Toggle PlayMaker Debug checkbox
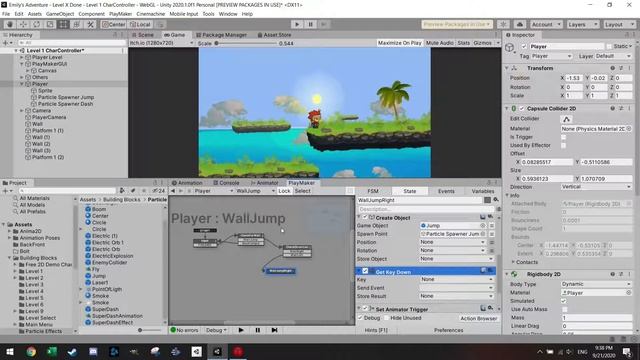Image resolution: width=640 pixels, height=360 pixels. coord(360,318)
